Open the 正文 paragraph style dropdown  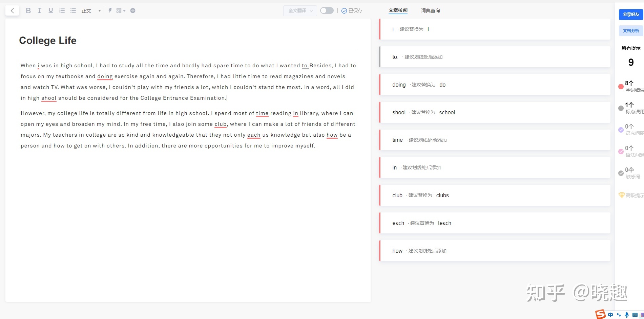91,11
